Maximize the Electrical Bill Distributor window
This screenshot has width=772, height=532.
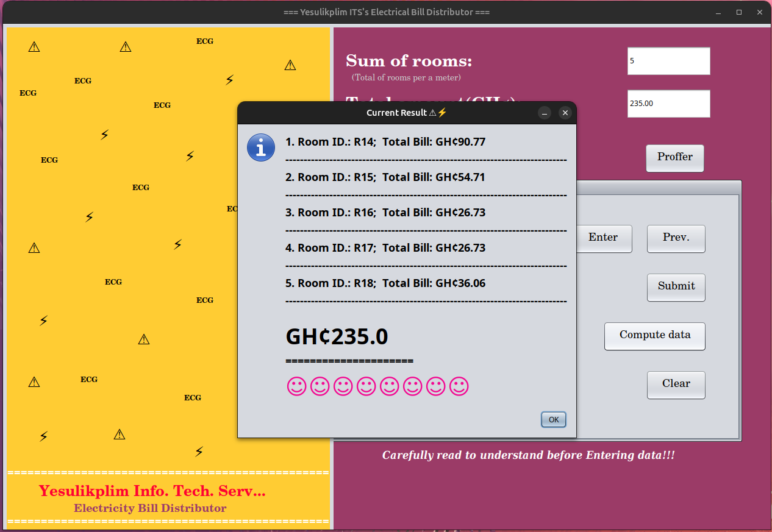[x=739, y=12]
